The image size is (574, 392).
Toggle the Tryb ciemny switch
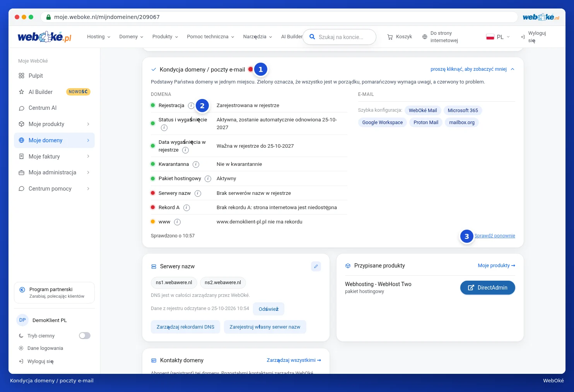tap(85, 336)
